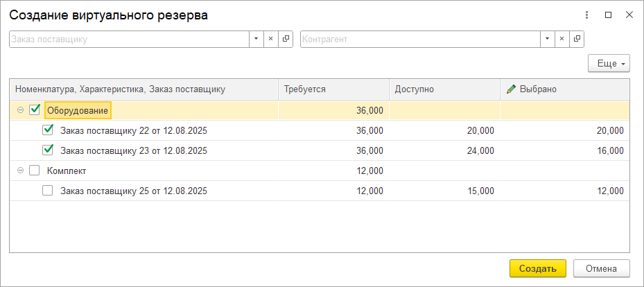Click Выбрано value 16,000 for order 23

pos(610,150)
